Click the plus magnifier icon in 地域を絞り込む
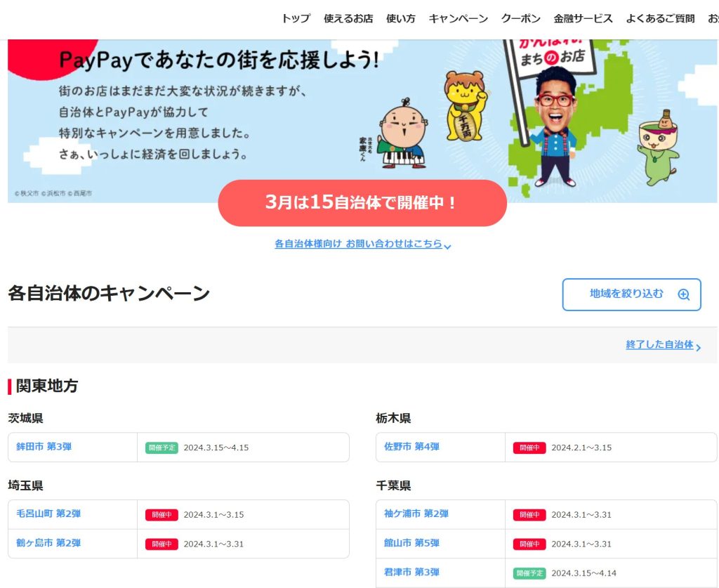719x588 pixels. point(683,294)
